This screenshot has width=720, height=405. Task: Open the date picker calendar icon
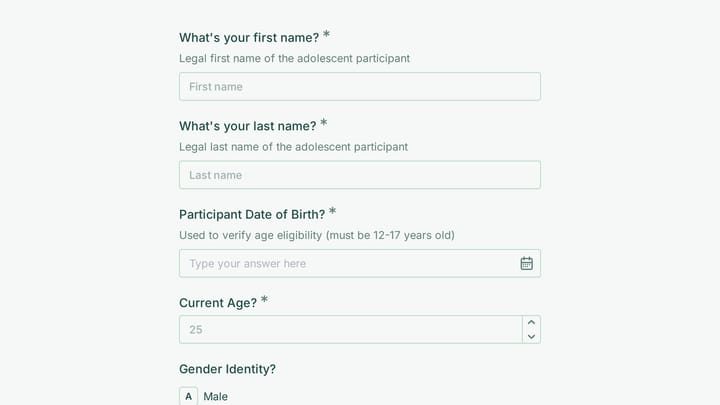[x=526, y=264]
